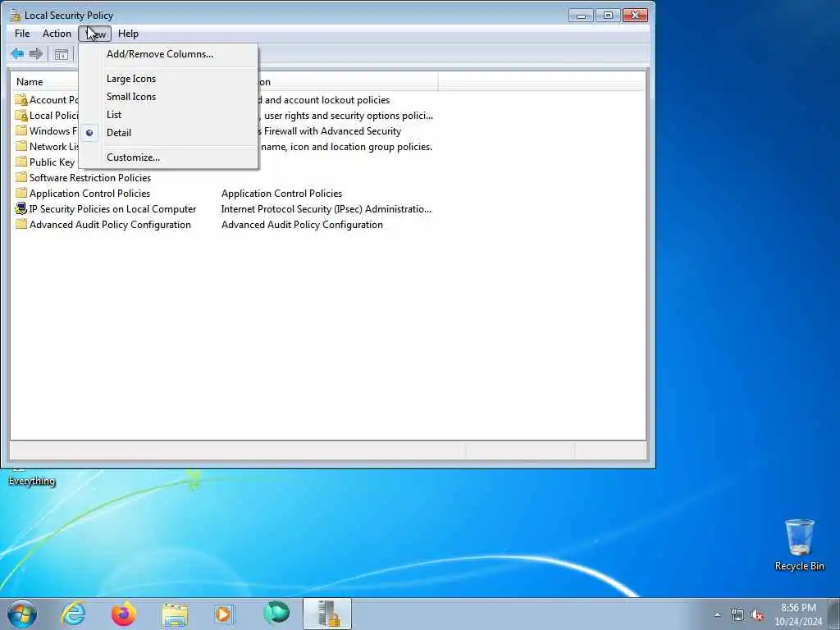
Task: Select Advanced Audit Policy Configuration name
Action: click(110, 224)
